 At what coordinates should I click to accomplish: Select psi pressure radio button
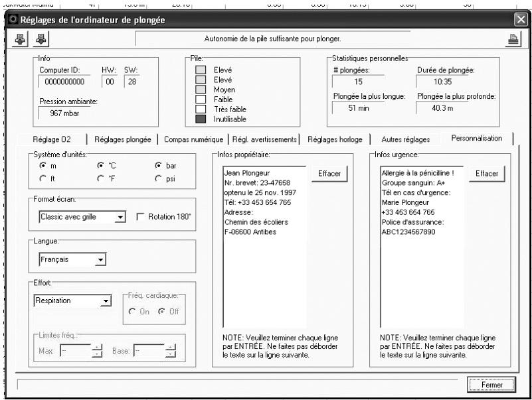[x=158, y=178]
